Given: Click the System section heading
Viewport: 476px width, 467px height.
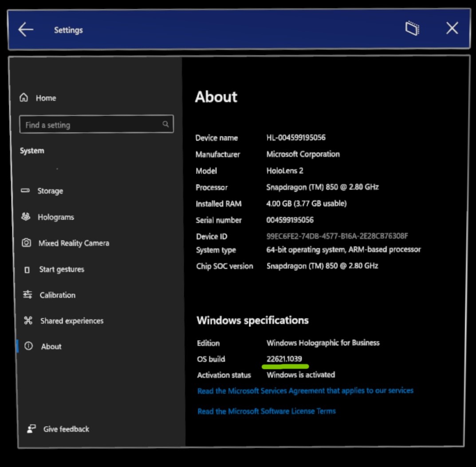Looking at the screenshot, I should click(x=31, y=150).
